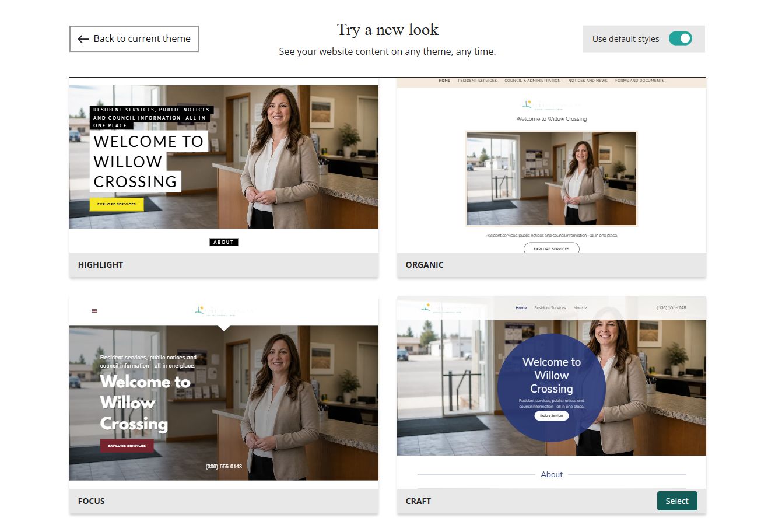Click Notices and News nav in Organic preview

(x=588, y=80)
